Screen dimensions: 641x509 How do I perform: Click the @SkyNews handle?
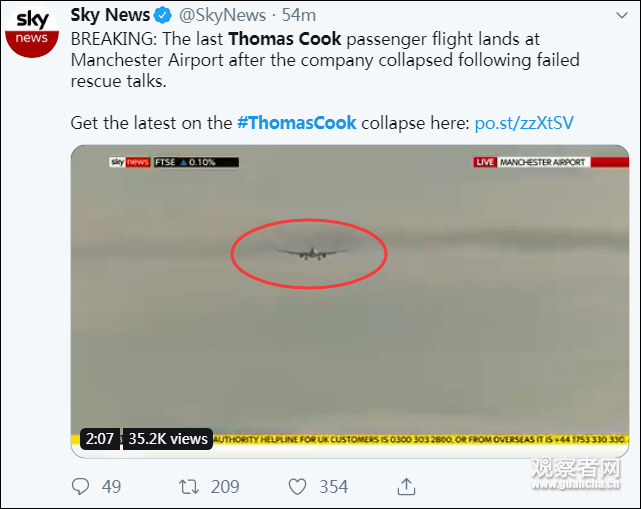pos(223,15)
